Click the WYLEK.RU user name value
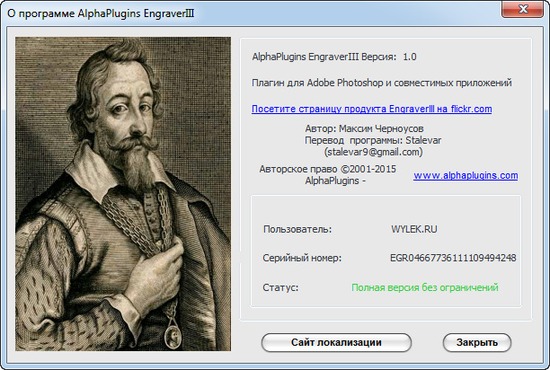 tap(414, 229)
